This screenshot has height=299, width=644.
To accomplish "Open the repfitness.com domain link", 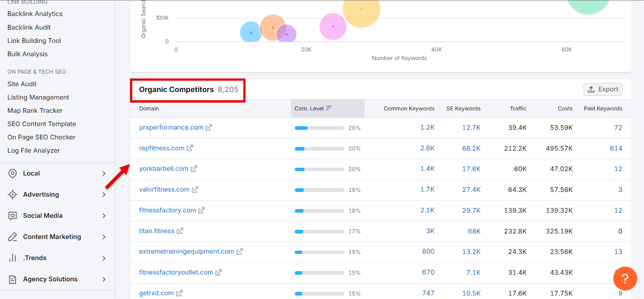I will pos(162,148).
